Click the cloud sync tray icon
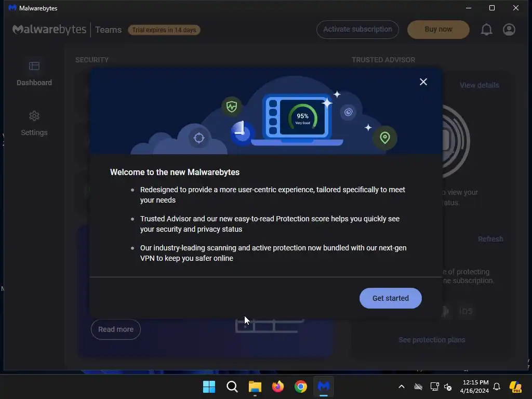The height and width of the screenshot is (399, 532). [x=418, y=387]
